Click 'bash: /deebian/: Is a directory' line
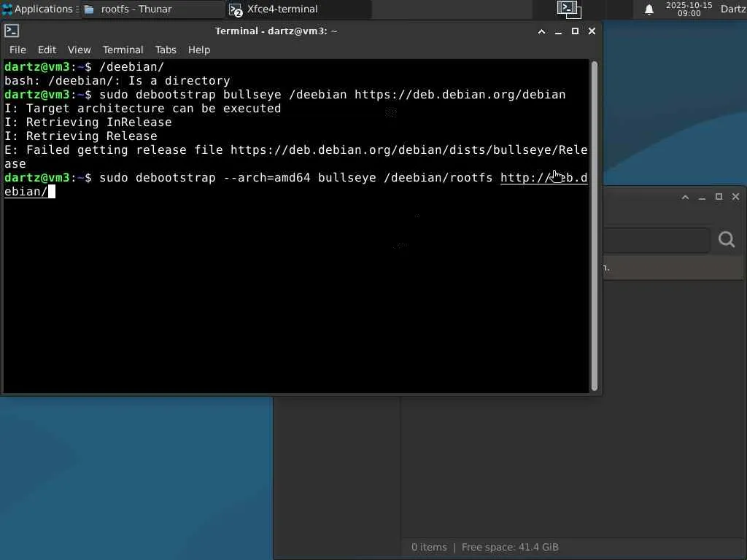 (117, 80)
